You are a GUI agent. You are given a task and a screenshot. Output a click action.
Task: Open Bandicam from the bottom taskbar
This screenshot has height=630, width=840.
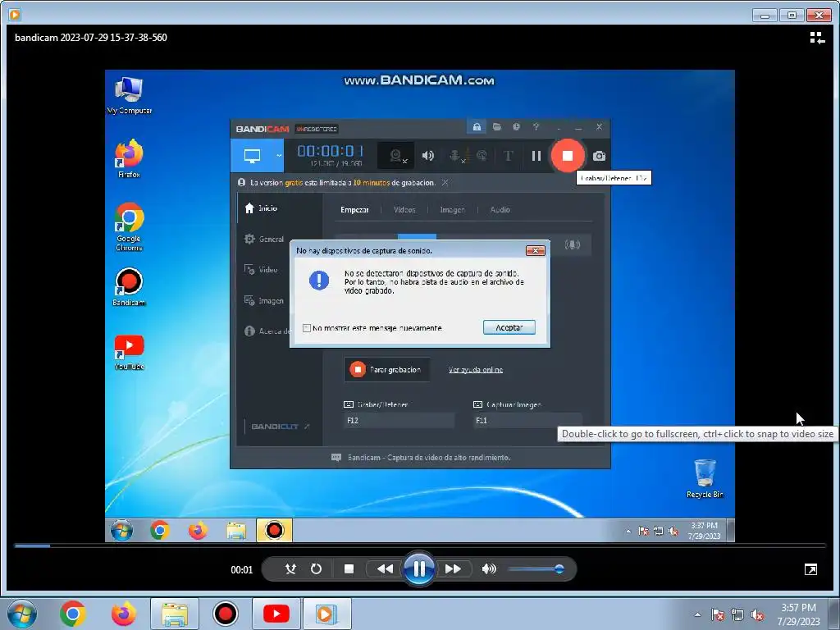pyautogui.click(x=226, y=614)
